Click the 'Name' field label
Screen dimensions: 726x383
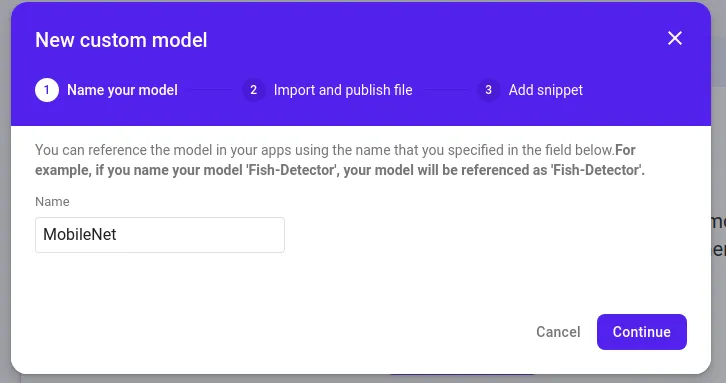tap(52, 202)
